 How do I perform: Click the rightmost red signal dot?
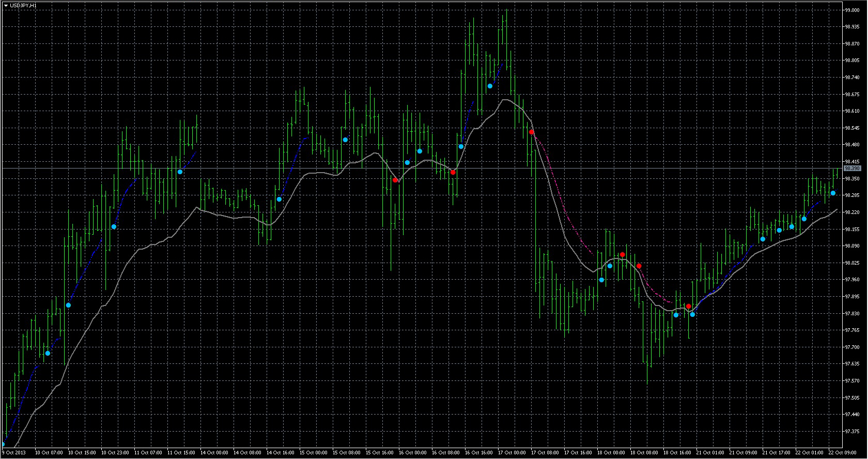click(688, 307)
